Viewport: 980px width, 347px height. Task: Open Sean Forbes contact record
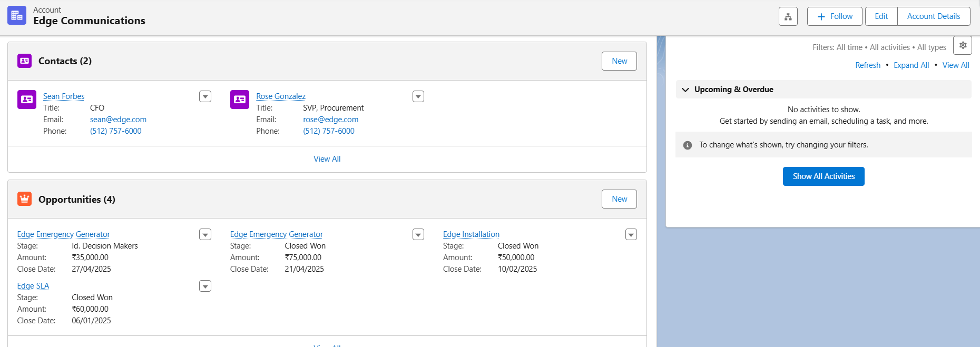[x=64, y=96]
